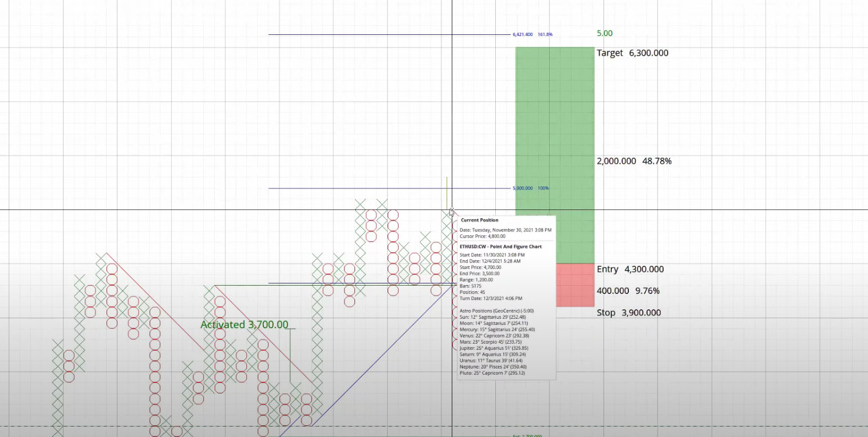Click the 'Moon: 14° Sagittarius' line
The image size is (868, 437).
click(x=494, y=323)
